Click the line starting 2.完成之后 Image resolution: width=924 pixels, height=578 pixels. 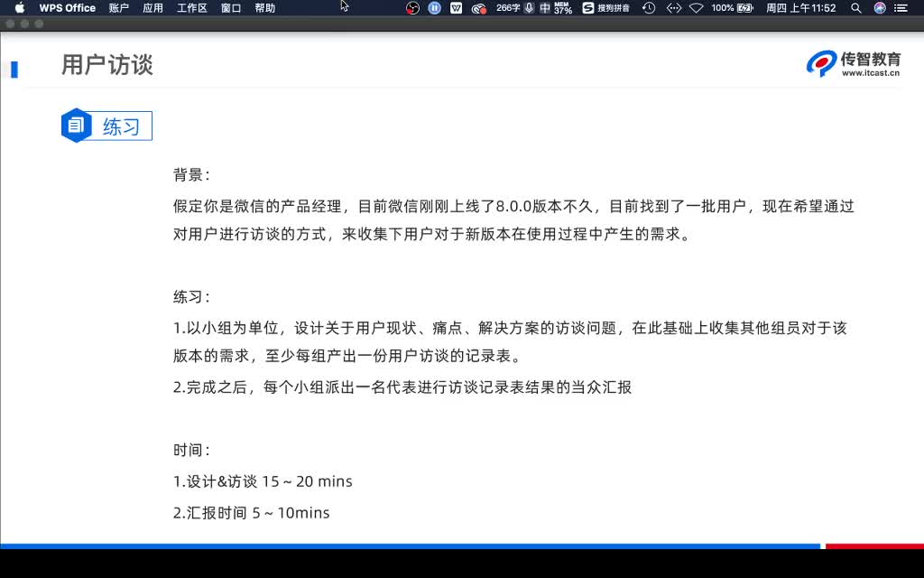(402, 387)
